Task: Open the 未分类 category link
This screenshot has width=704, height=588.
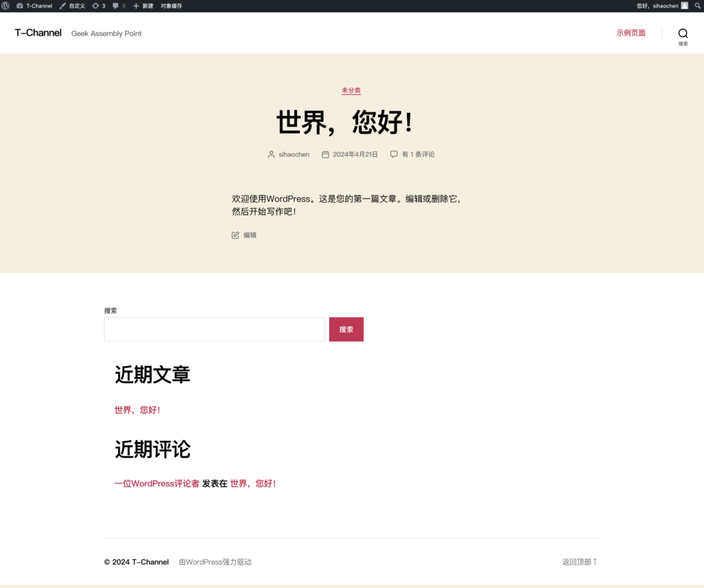Action: coord(351,90)
